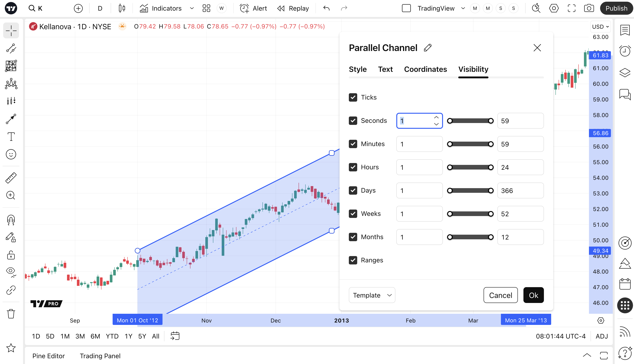Switch to the Coordinates tab
This screenshot has width=634, height=364.
pyautogui.click(x=425, y=69)
